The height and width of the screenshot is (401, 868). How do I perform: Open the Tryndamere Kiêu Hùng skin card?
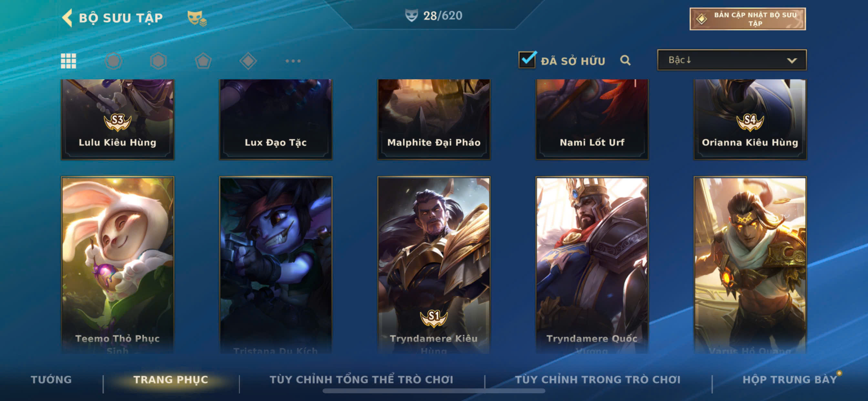434,265
